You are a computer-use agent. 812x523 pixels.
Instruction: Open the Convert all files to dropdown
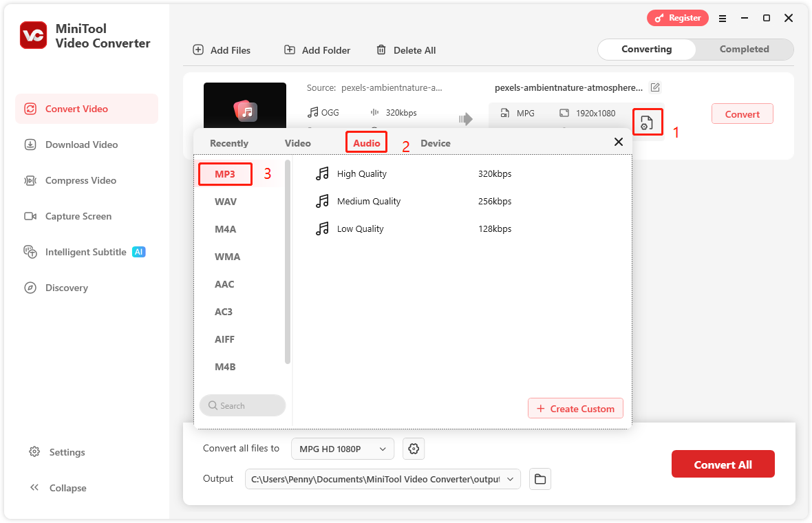342,448
